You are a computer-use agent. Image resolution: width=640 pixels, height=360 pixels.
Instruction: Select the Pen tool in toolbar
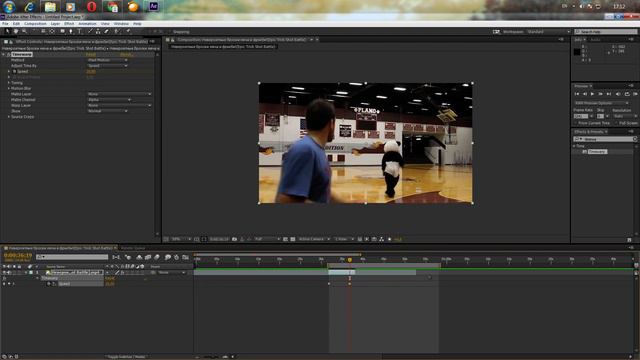71,31
